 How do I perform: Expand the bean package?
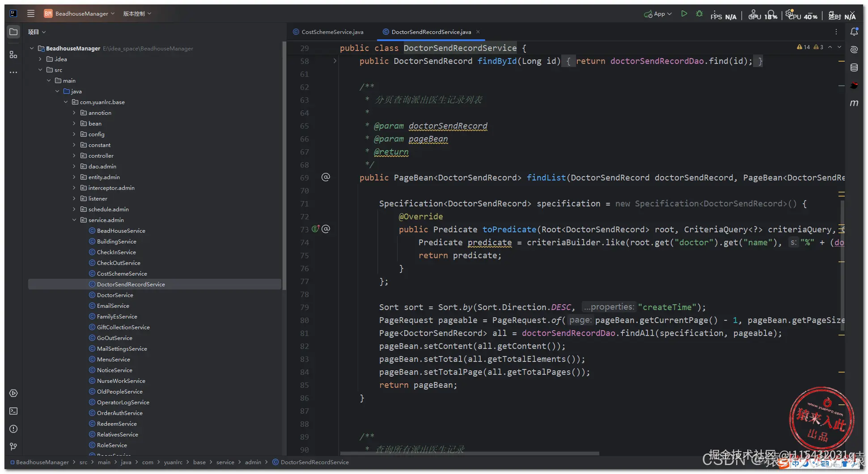point(74,123)
